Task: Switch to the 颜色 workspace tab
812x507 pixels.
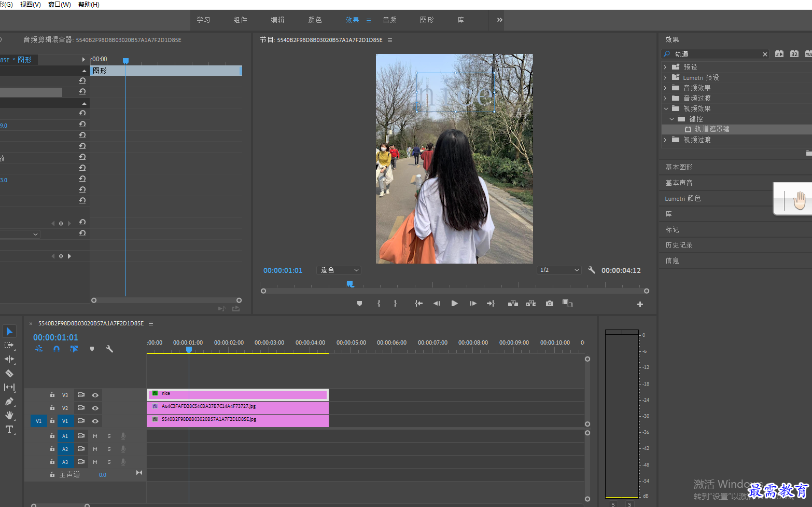Action: [x=315, y=20]
